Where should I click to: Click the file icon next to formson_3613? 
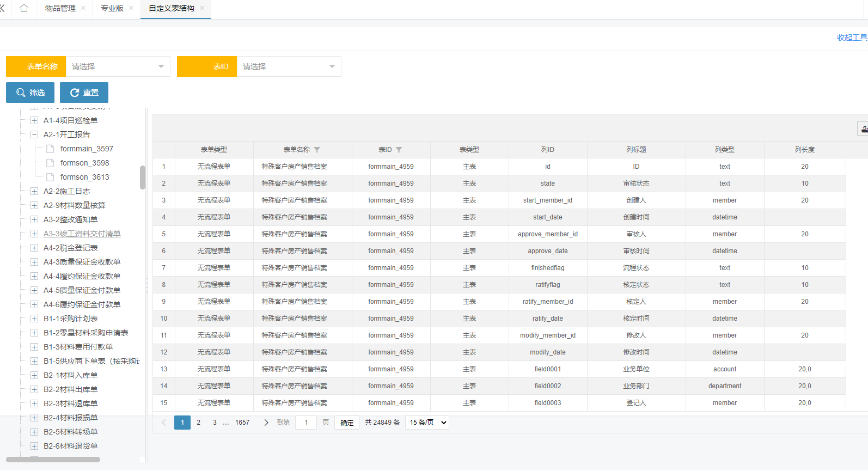(50, 177)
